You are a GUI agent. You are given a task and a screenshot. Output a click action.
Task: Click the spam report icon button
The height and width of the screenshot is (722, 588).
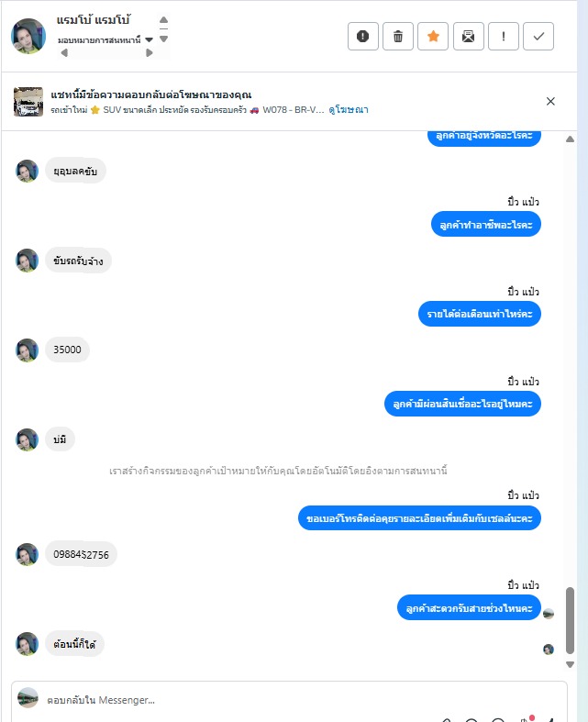click(x=363, y=36)
